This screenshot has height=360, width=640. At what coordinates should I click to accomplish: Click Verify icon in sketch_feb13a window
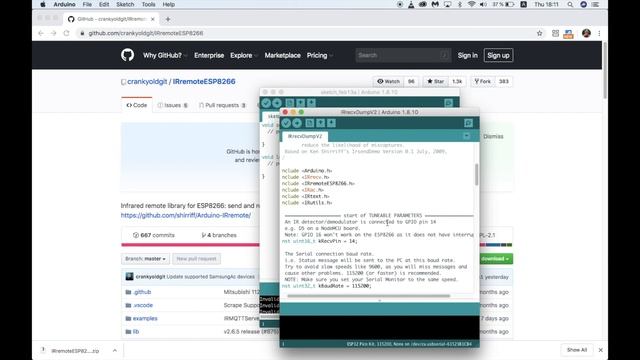[266, 103]
